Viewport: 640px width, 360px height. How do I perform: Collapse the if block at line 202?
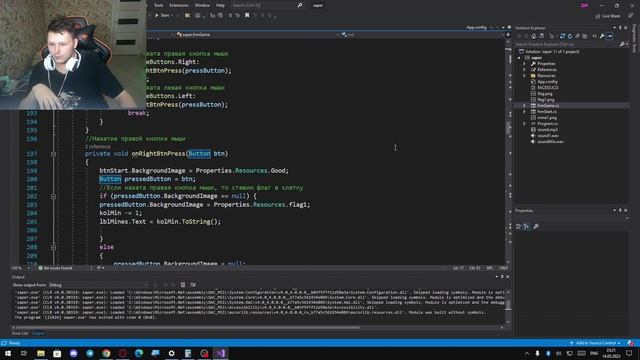pyautogui.click(x=53, y=196)
